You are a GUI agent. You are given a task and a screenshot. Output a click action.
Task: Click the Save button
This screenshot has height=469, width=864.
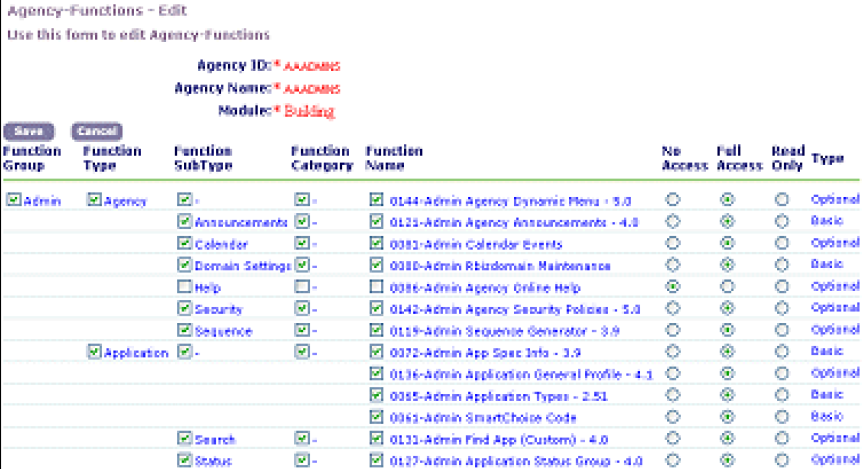pos(29,131)
